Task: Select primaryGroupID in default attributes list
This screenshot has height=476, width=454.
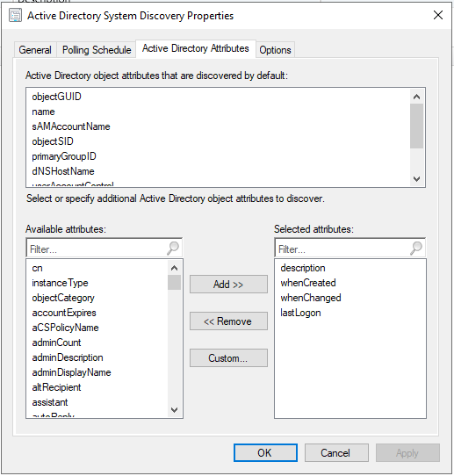Action: click(x=64, y=156)
